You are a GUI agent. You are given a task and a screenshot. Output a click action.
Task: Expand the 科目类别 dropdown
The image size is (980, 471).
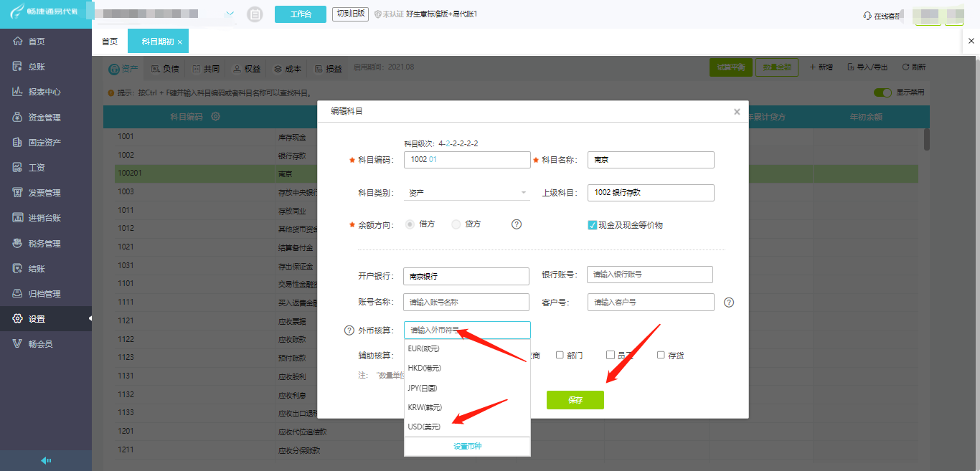click(x=466, y=193)
